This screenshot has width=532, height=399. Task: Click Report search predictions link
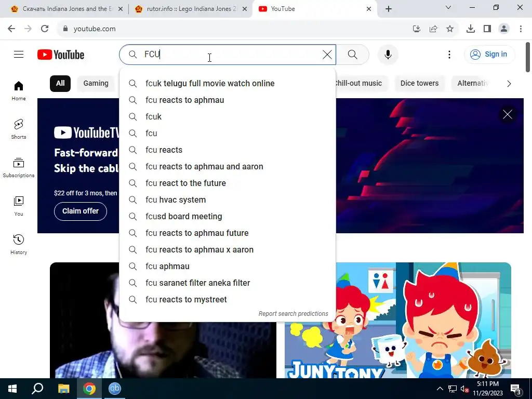pos(293,313)
